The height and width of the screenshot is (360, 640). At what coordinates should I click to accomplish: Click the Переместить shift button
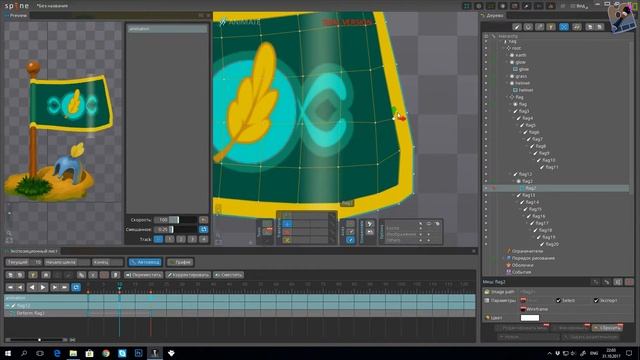(144, 275)
